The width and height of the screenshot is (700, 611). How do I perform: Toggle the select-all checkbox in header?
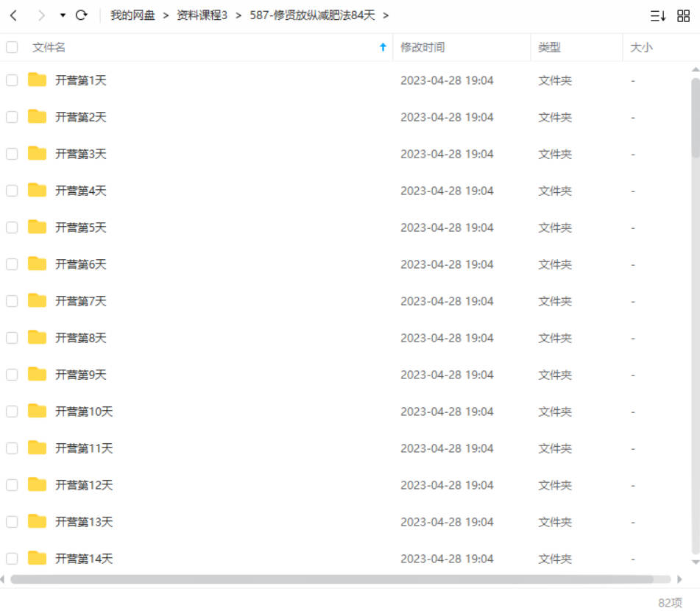12,47
